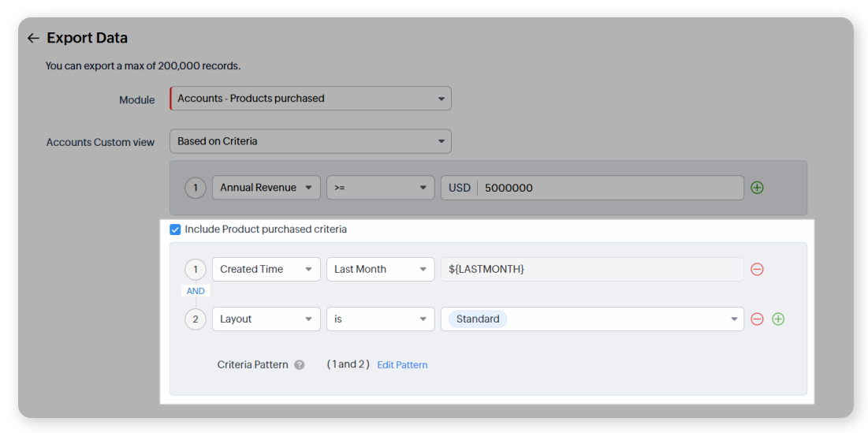Screen dimensions: 868x433
Task: Open the >= operator dropdown
Action: (380, 188)
